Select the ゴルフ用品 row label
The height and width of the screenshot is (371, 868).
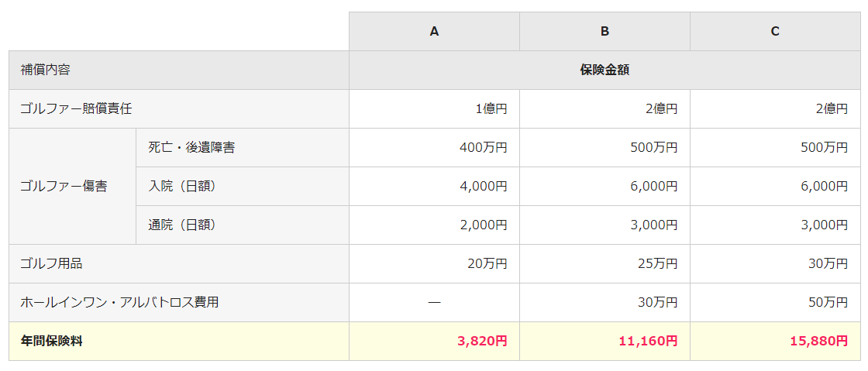click(x=51, y=263)
